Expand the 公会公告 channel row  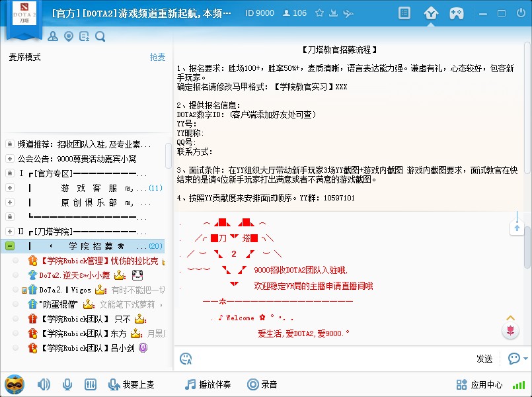pos(10,159)
